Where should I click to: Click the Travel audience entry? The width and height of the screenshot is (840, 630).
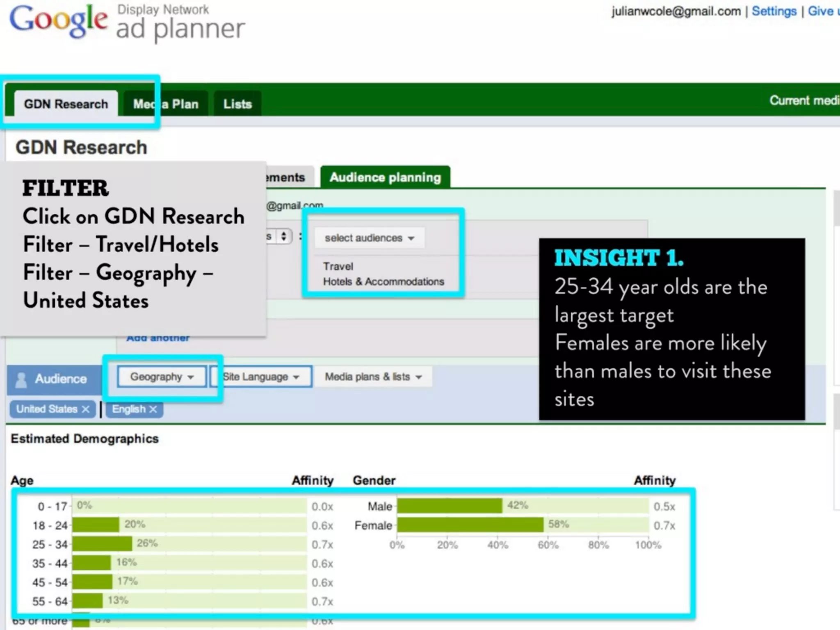tap(338, 267)
